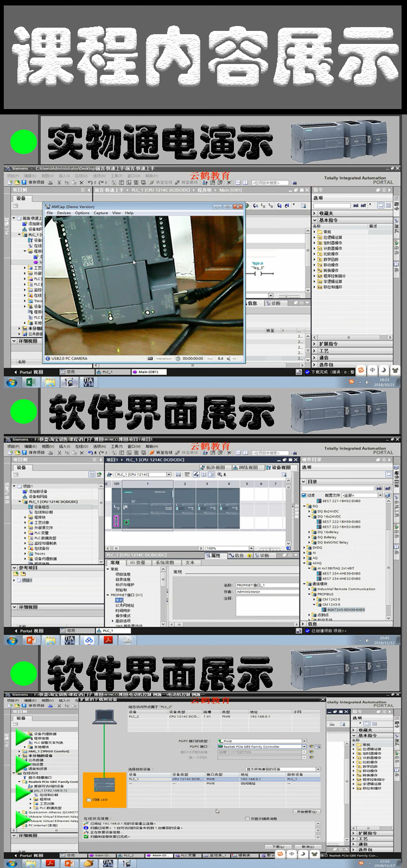Open the Devices menu in AMCap
The height and width of the screenshot is (868, 407).
pyautogui.click(x=64, y=213)
